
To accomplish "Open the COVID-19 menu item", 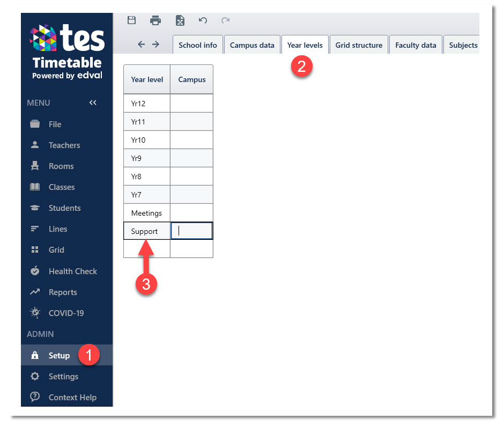I will coord(67,313).
